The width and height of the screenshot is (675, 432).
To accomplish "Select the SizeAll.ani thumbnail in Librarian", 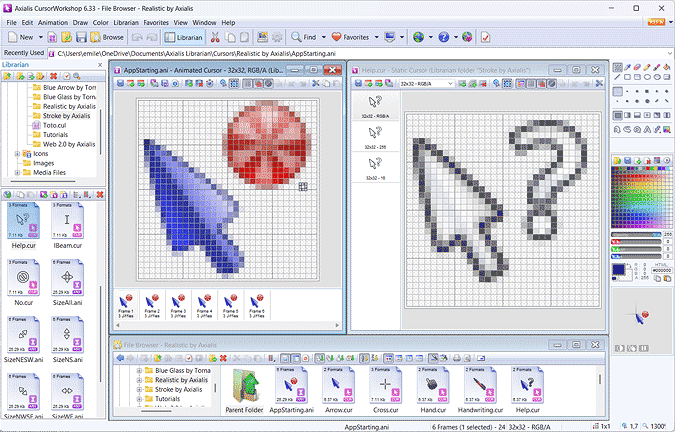I will [68, 283].
